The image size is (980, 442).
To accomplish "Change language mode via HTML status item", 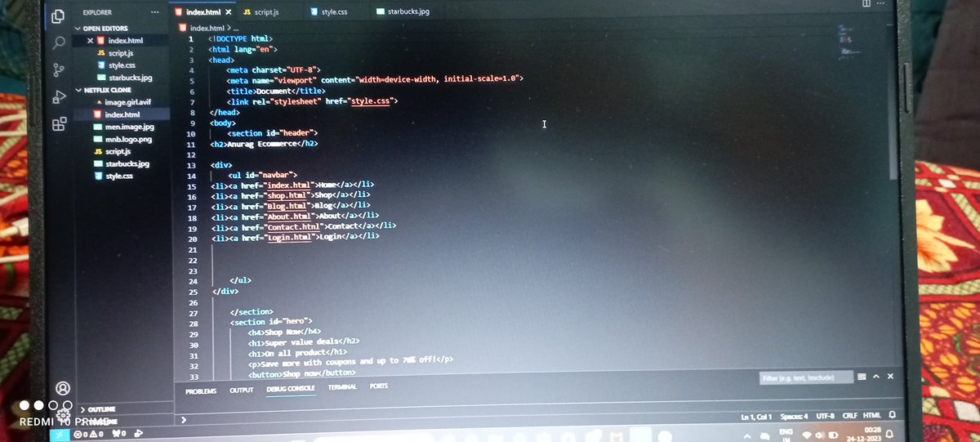I will 872,417.
